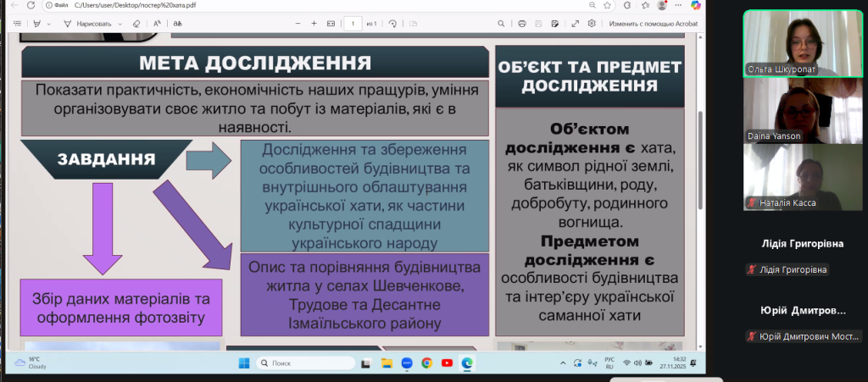Screen dimensions: 868x382
Task: Open the Windows Start menu
Action: (244, 363)
